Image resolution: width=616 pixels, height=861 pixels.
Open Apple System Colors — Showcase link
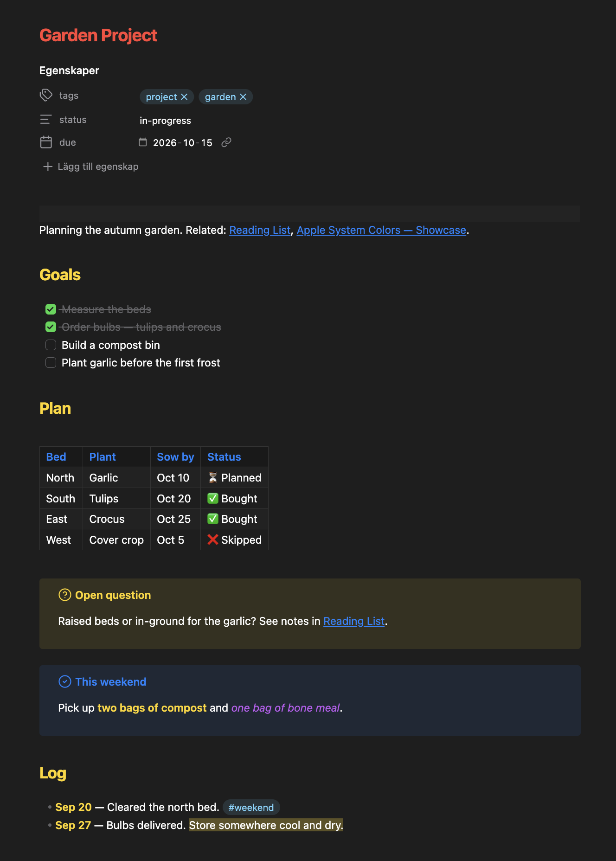point(381,230)
